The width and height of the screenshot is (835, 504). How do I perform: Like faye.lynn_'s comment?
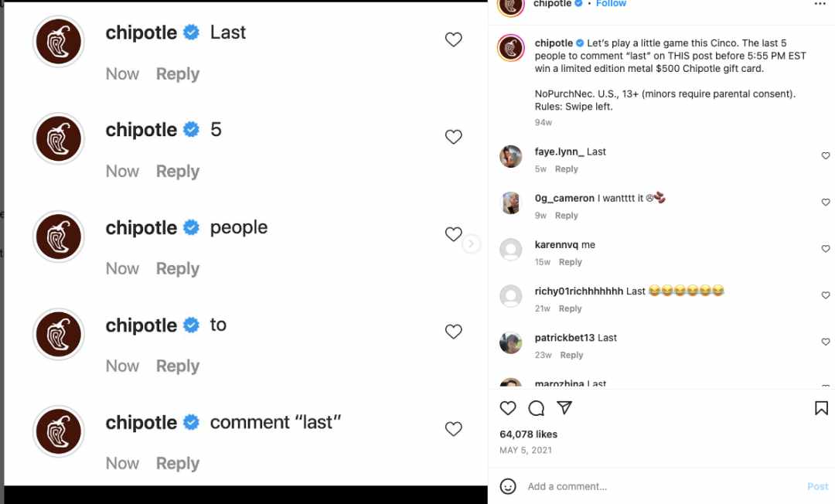tap(826, 156)
